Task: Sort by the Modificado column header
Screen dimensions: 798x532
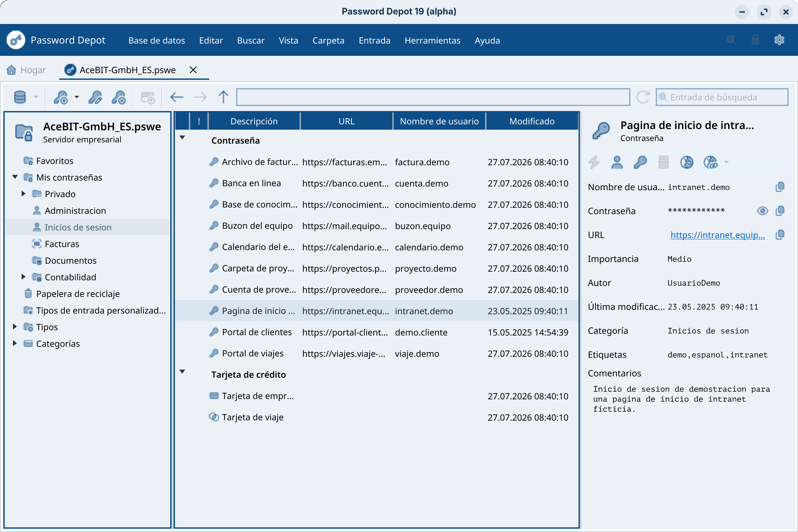Action: click(532, 121)
